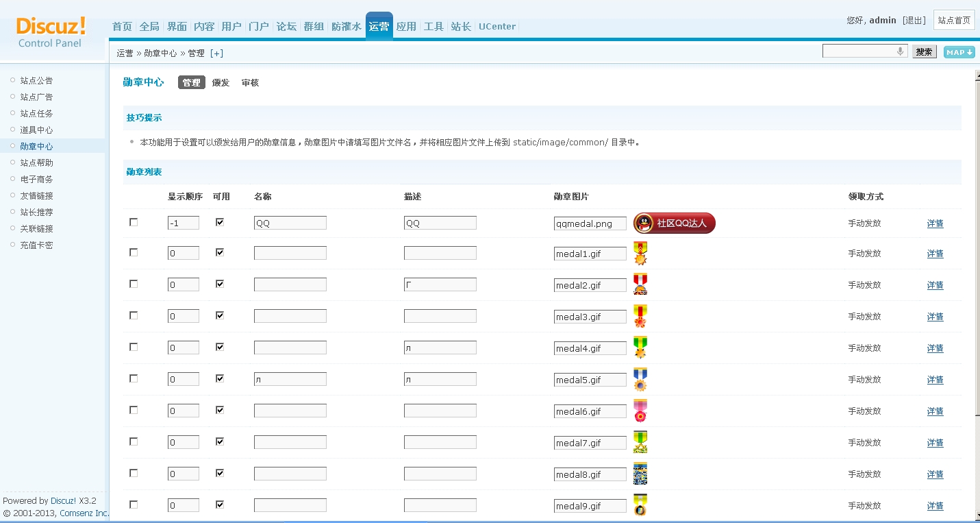
Task: Click the medal1.gif star medal icon
Action: coord(640,253)
